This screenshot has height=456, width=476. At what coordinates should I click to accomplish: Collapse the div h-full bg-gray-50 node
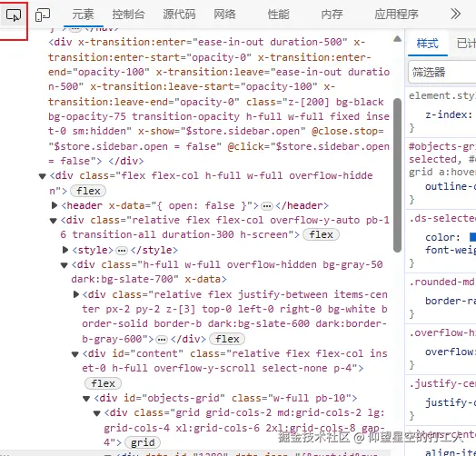tap(64, 265)
